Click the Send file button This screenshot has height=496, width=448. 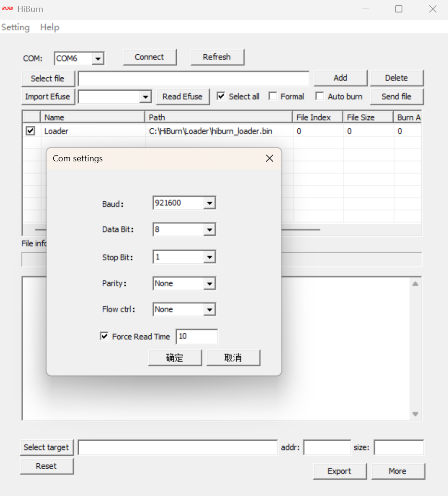coord(397,97)
